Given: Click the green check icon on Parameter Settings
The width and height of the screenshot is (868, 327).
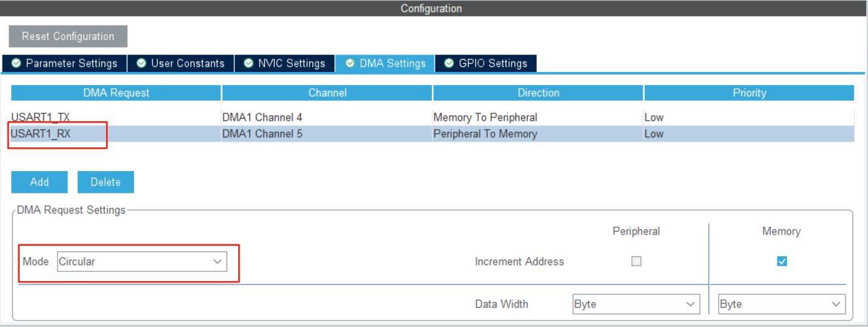Looking at the screenshot, I should [x=16, y=64].
